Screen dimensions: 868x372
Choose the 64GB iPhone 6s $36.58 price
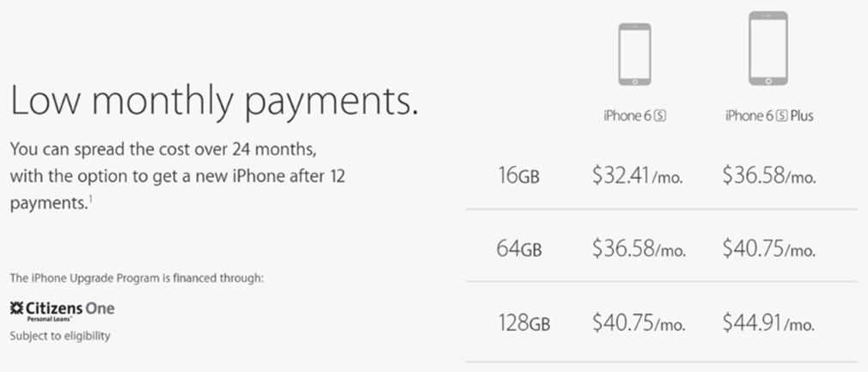click(639, 250)
